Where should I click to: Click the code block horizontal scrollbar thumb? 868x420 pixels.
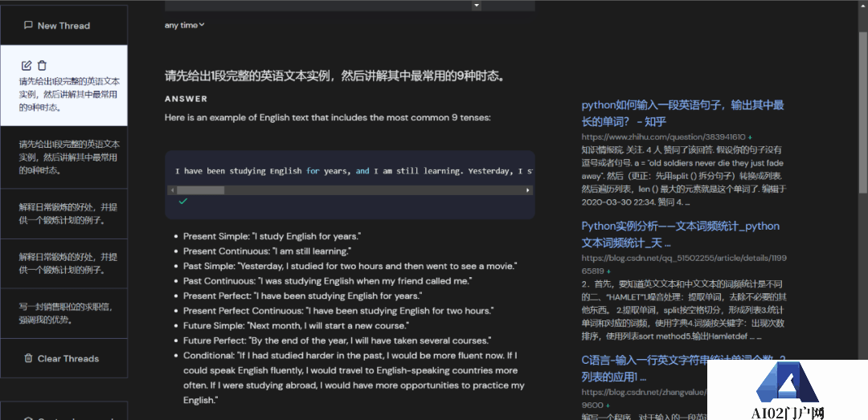coord(200,190)
